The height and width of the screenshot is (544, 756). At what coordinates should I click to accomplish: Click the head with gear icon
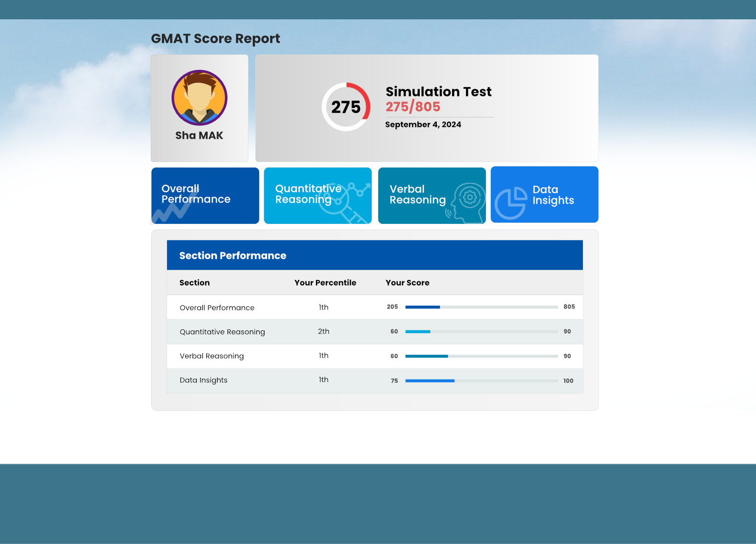[x=466, y=203]
